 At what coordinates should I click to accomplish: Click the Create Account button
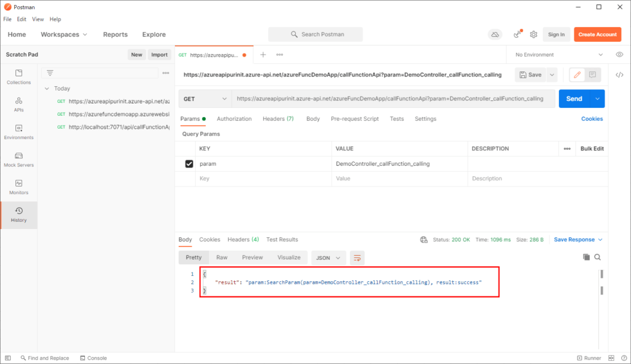[597, 34]
